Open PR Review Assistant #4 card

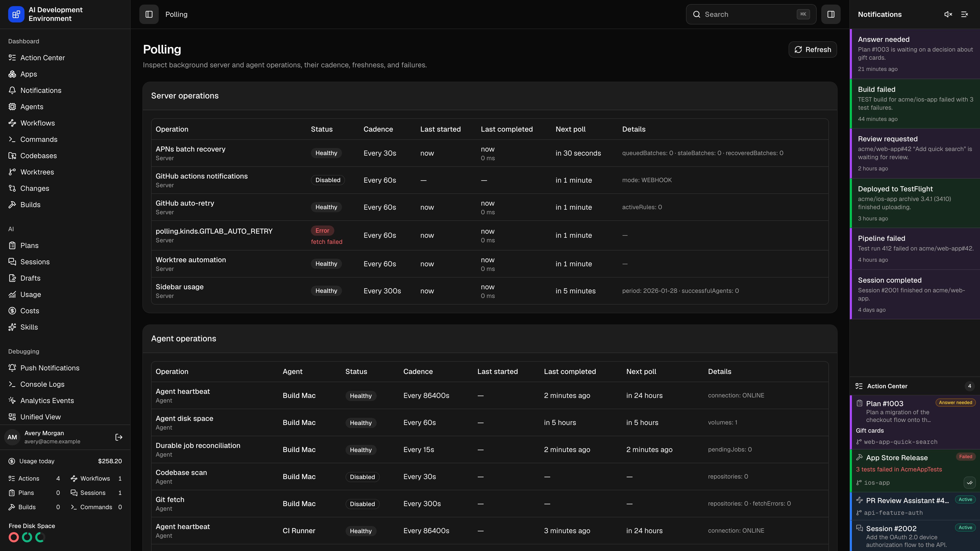(915, 506)
